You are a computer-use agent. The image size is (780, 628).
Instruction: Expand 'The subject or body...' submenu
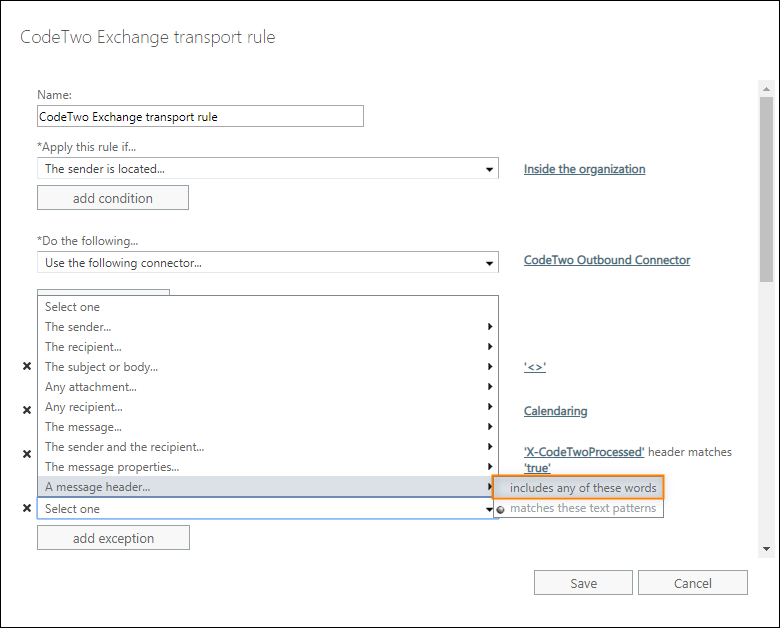pos(268,367)
